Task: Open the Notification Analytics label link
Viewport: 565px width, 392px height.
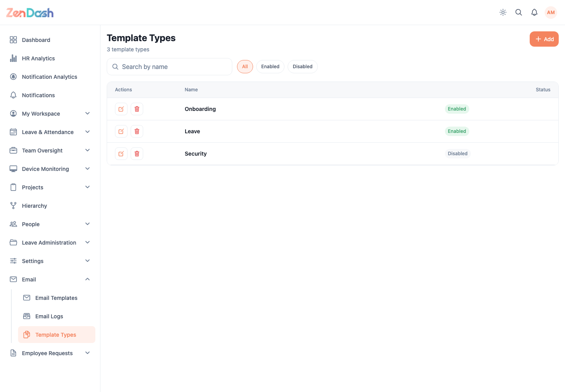Action: (49, 77)
